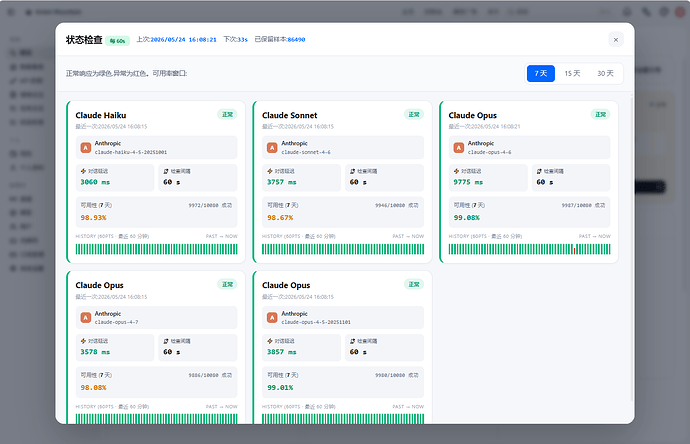The image size is (690, 444).
Task: Switch to the 30天 availability window
Action: (x=606, y=73)
